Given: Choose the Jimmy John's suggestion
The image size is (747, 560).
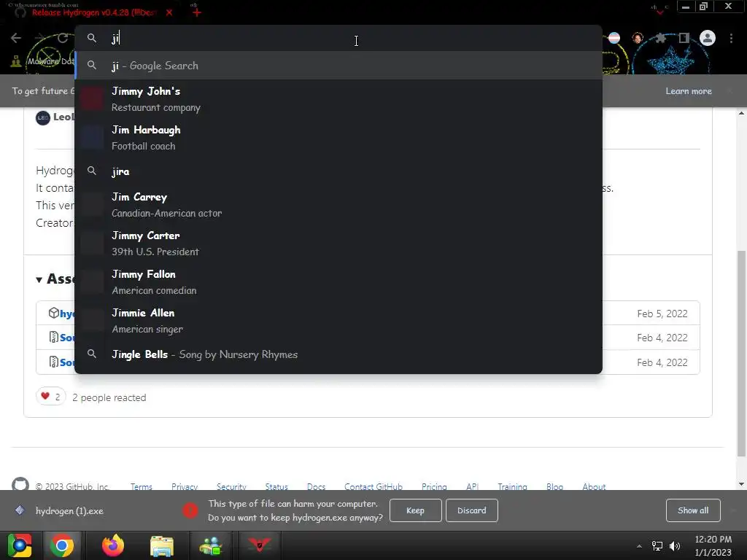Looking at the screenshot, I should [x=338, y=99].
